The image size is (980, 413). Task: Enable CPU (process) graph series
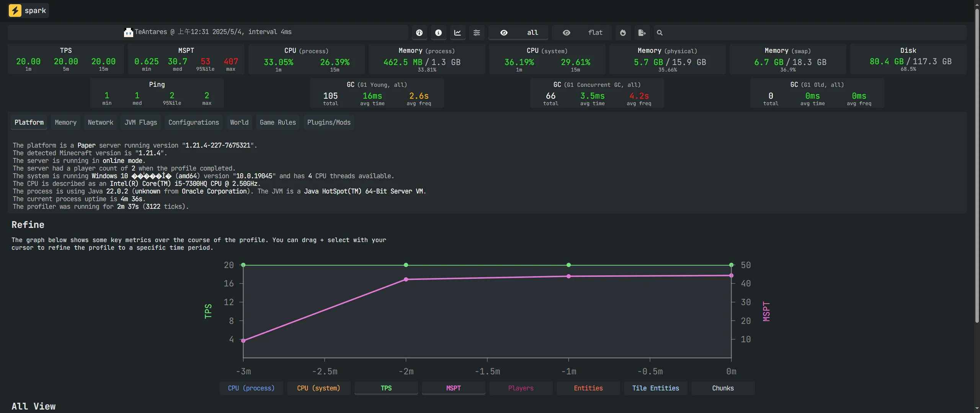pyautogui.click(x=251, y=388)
